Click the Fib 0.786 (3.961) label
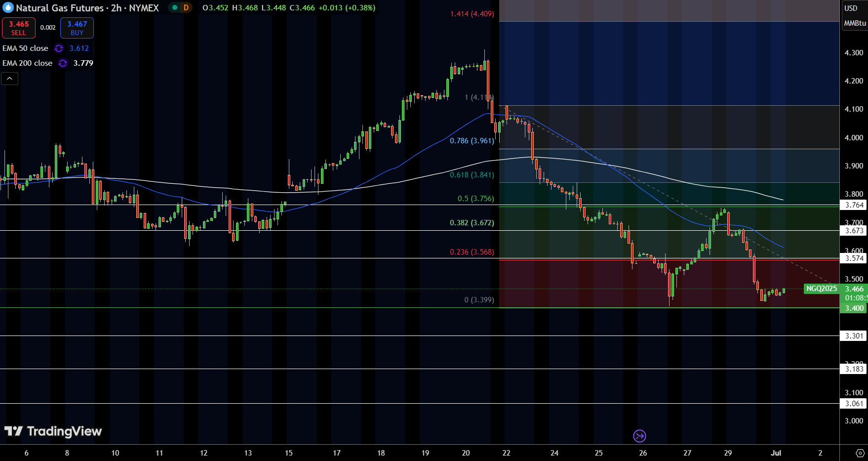 472,141
